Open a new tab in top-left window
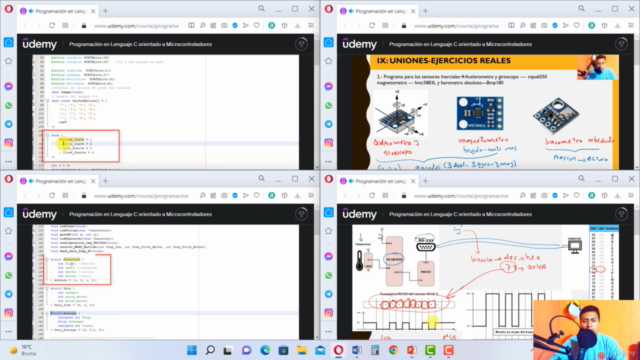Screen dimensions: 640x360 coord(105,11)
